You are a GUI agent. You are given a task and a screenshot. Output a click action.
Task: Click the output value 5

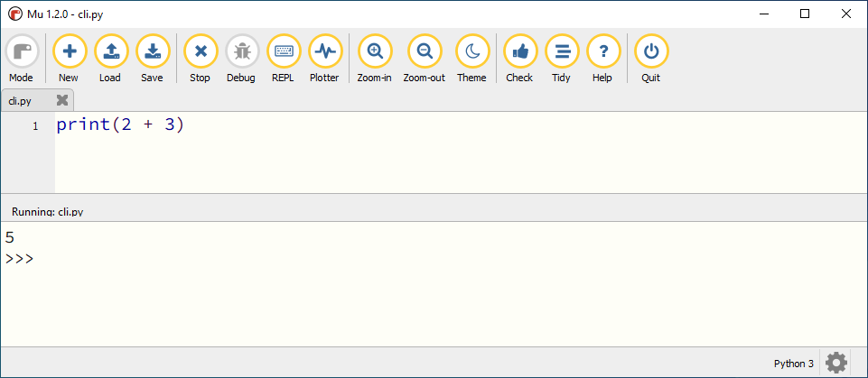[9, 237]
